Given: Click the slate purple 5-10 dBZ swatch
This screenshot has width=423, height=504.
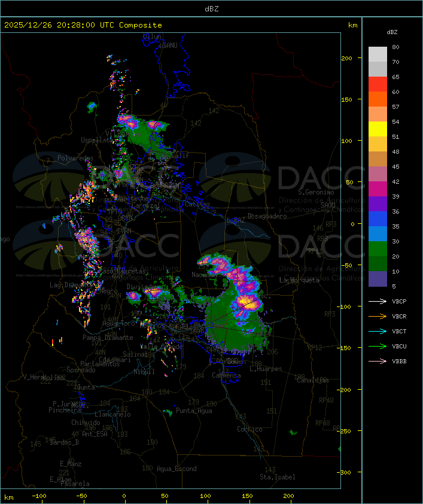Looking at the screenshot, I should pyautogui.click(x=378, y=279).
